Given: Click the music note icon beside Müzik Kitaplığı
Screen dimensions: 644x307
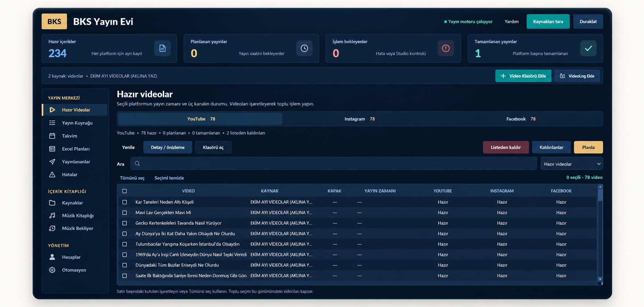Looking at the screenshot, I should (52, 216).
